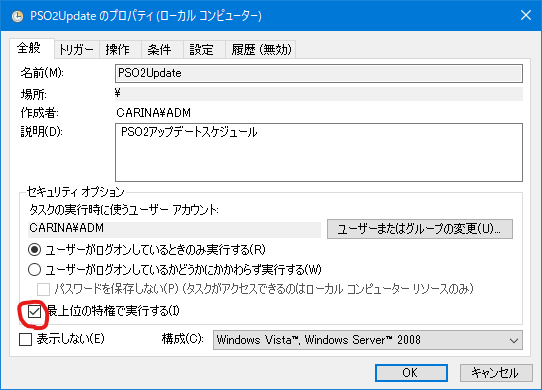Viewport: 542px width, 390px height.
Task: Show the 履歴 (無効) tab
Action: 261,49
